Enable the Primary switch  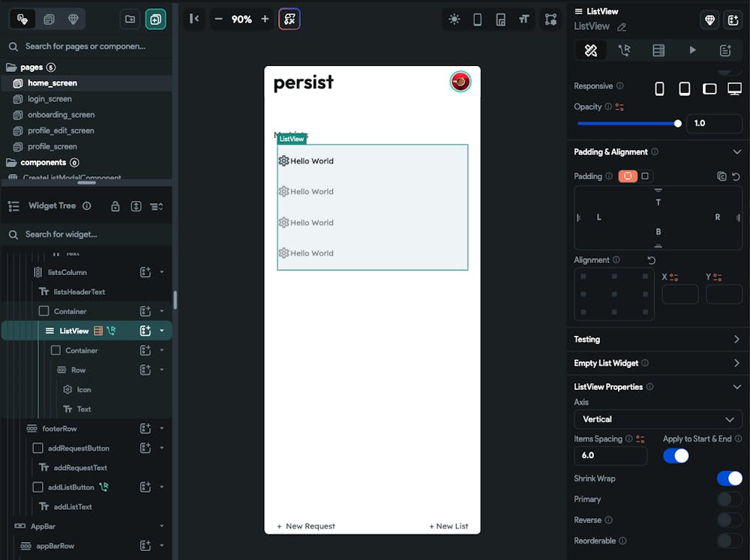tap(730, 499)
